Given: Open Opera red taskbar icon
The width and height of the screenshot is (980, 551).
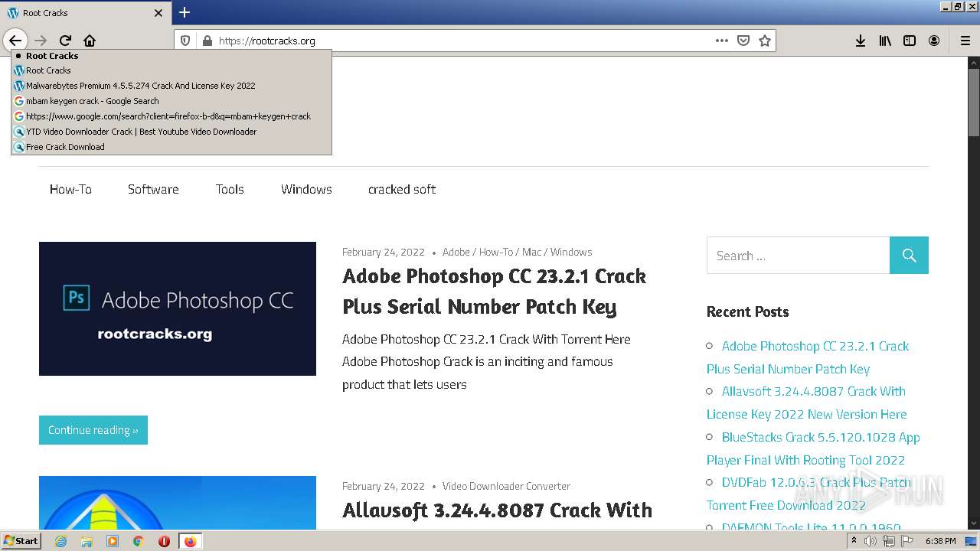Looking at the screenshot, I should (164, 541).
